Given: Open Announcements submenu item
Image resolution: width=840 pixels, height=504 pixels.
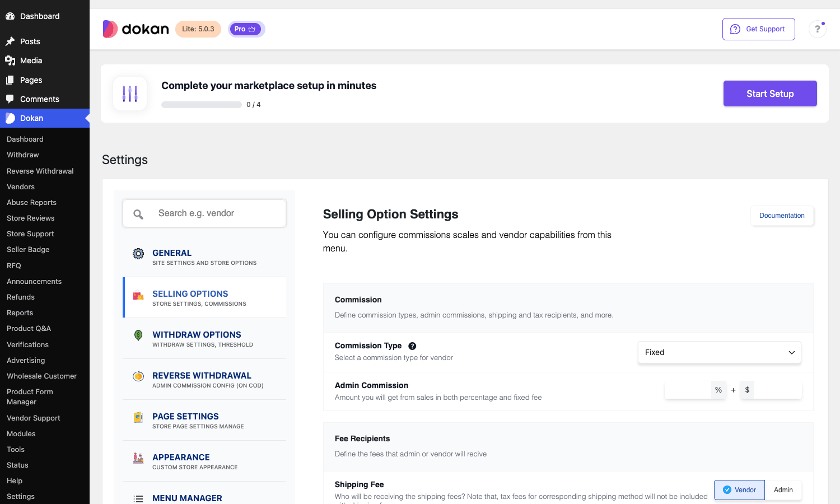Looking at the screenshot, I should coord(34,282).
